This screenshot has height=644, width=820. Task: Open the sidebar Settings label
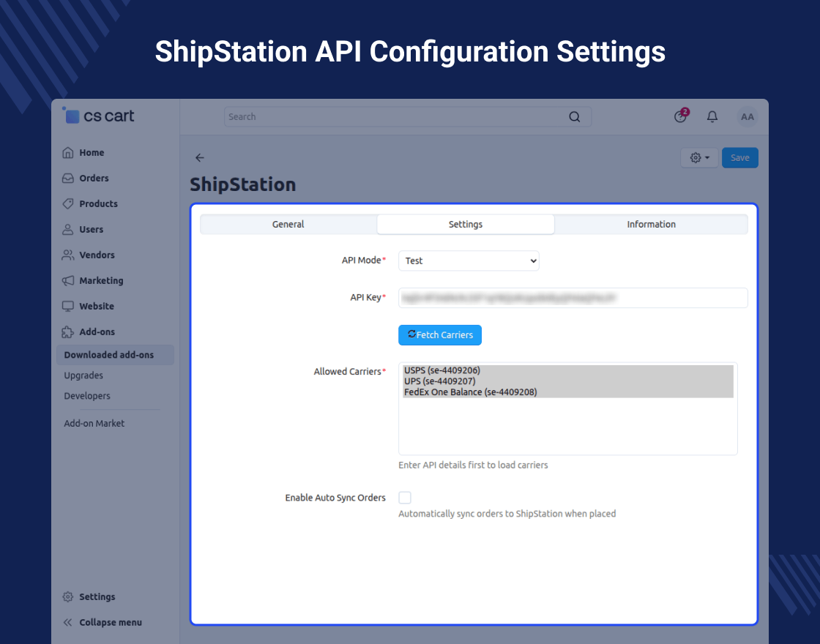pos(97,596)
